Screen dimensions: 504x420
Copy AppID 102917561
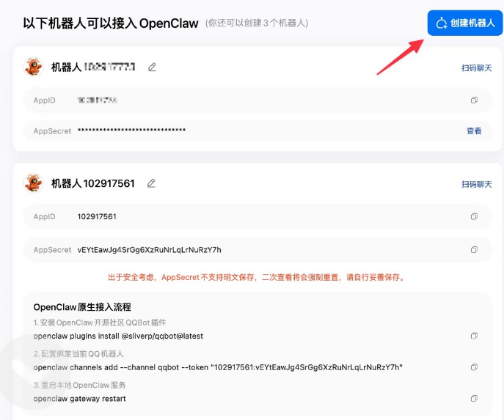click(474, 216)
